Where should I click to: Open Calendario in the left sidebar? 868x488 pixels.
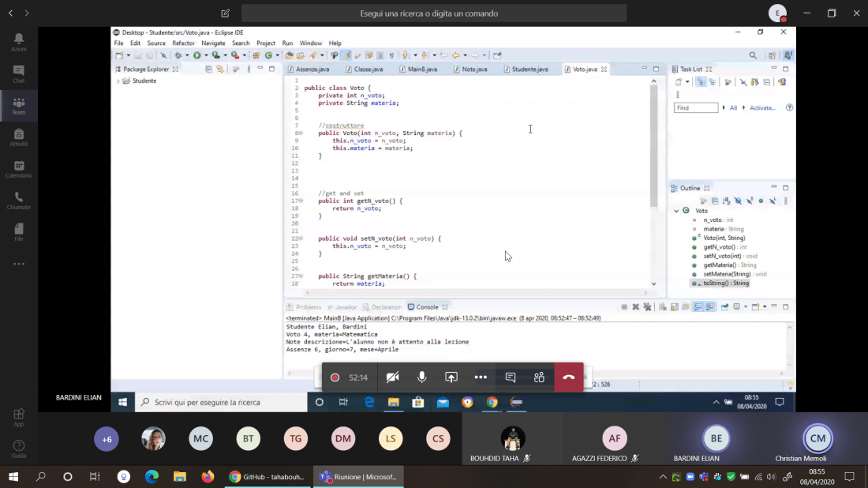point(19,169)
